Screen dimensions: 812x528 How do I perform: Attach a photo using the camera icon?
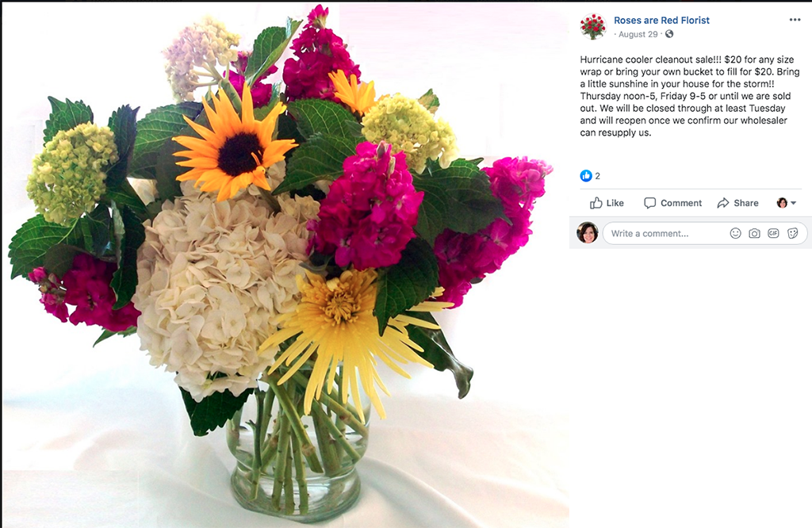click(x=755, y=233)
